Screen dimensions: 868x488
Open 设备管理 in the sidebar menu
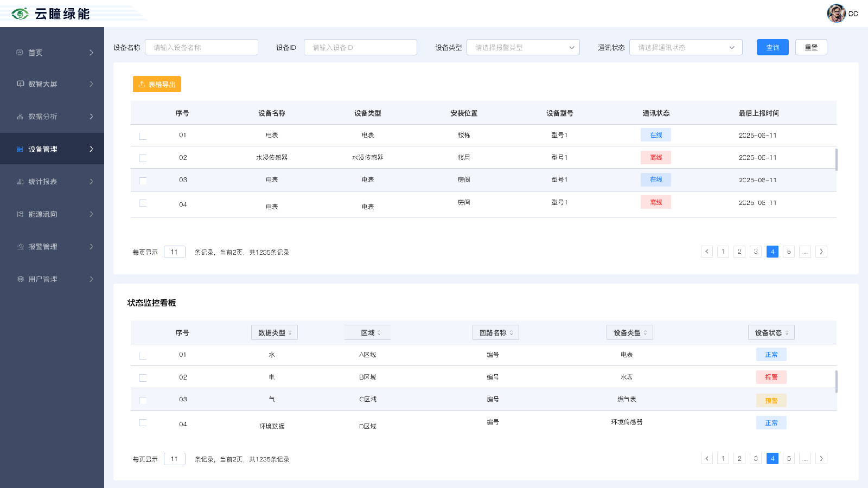52,149
